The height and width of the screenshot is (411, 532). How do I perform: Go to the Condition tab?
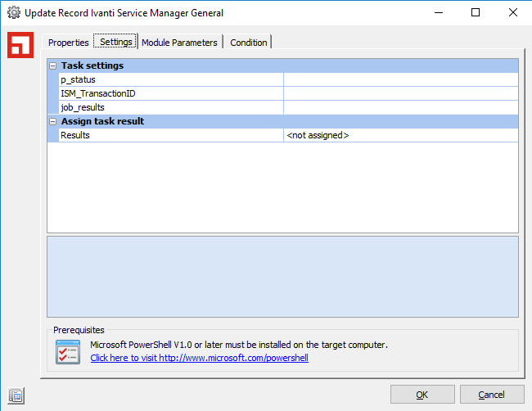(x=248, y=43)
